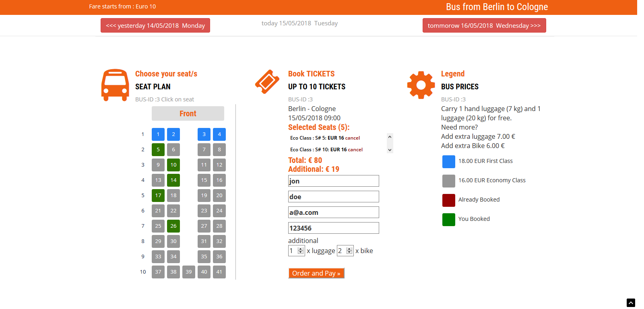This screenshot has width=644, height=309.
Task: Pick last seat 41
Action: pyautogui.click(x=219, y=272)
